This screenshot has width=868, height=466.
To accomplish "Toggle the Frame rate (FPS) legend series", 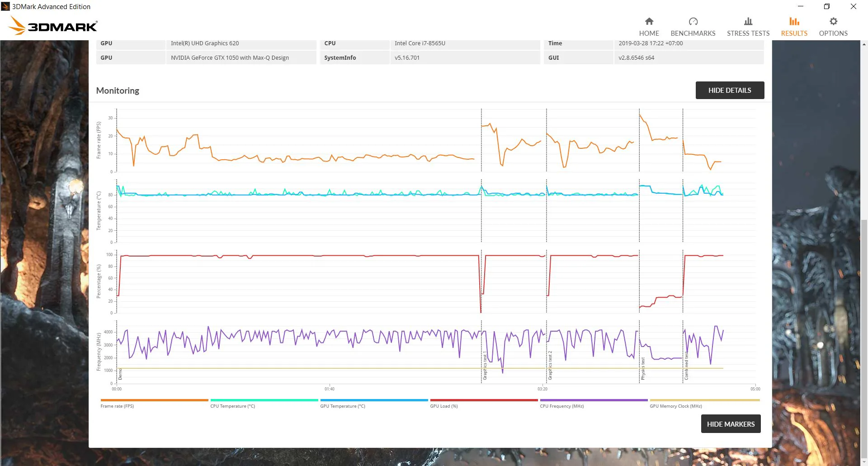I will click(154, 403).
